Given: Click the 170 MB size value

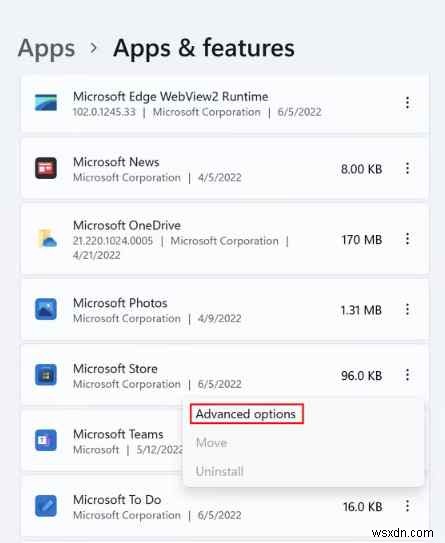Looking at the screenshot, I should coord(362,240).
